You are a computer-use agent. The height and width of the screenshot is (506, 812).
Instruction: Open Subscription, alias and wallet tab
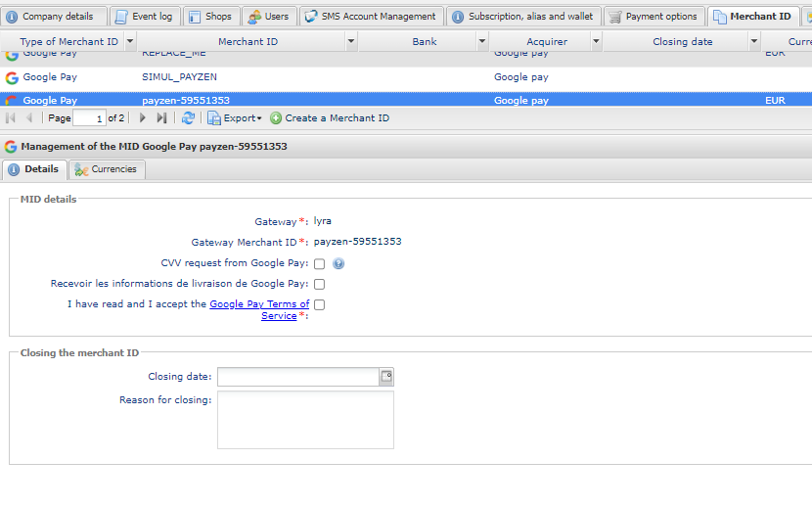pyautogui.click(x=523, y=17)
